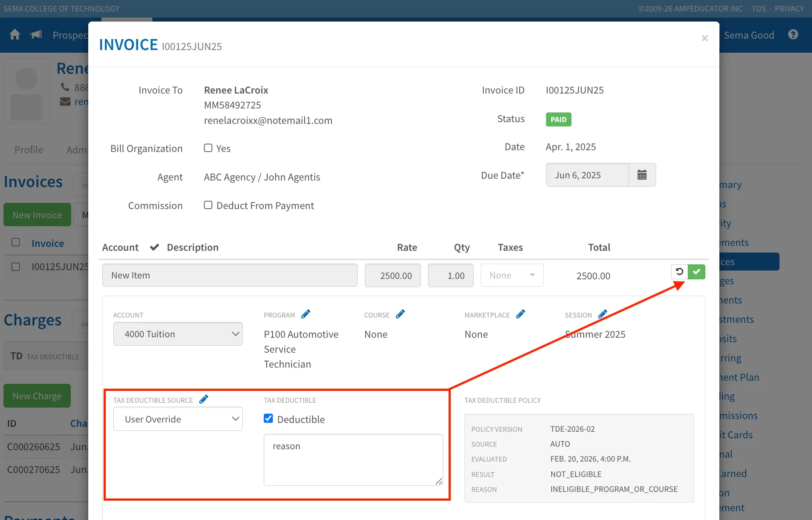Click the email renelacroixx@notemail1.com
Image resolution: width=812 pixels, height=520 pixels.
[268, 120]
